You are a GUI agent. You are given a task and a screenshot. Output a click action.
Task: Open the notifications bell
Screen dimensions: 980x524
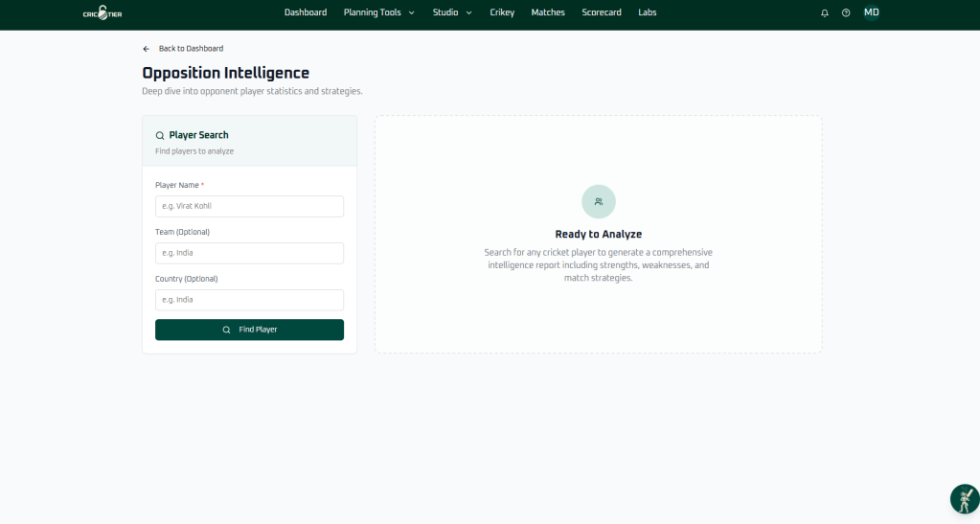825,12
